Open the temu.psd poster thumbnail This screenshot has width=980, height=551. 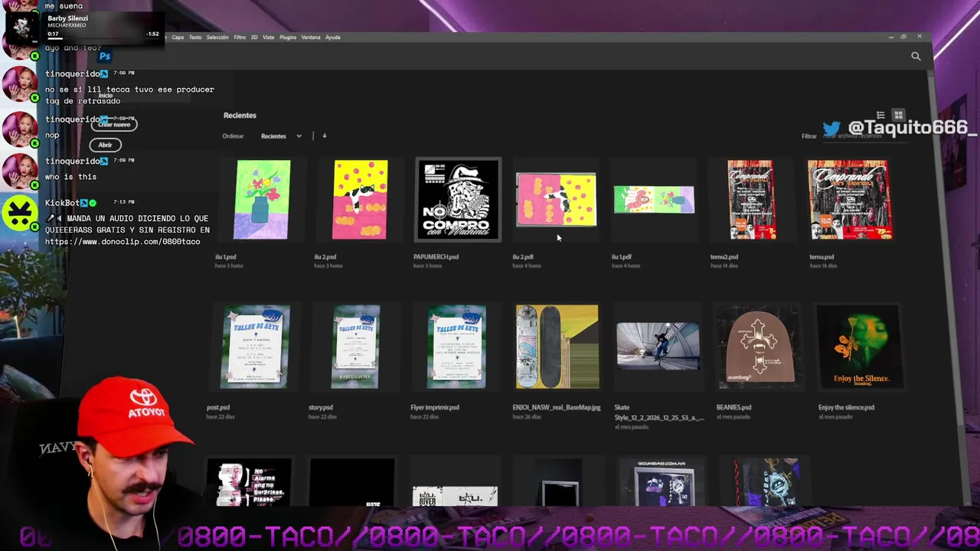[x=849, y=200]
